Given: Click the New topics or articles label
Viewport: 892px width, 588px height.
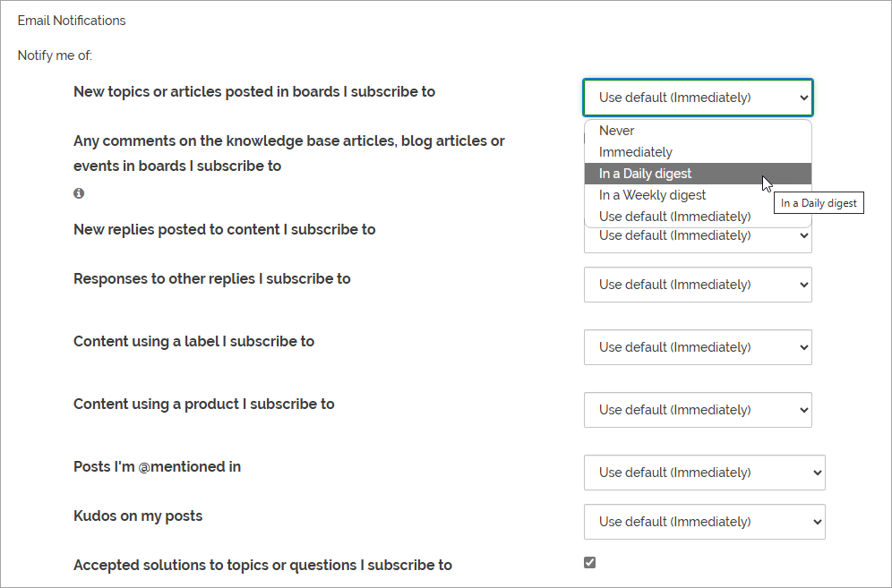Looking at the screenshot, I should tap(254, 91).
